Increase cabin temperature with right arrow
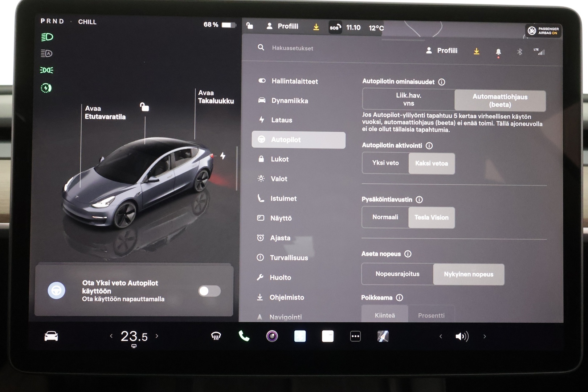The image size is (588, 392). (157, 336)
